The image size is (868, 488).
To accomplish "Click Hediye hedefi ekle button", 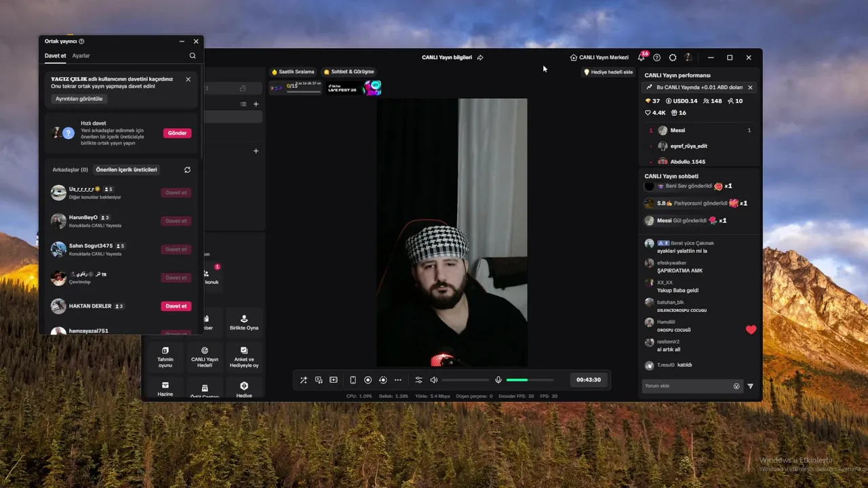I will [608, 72].
